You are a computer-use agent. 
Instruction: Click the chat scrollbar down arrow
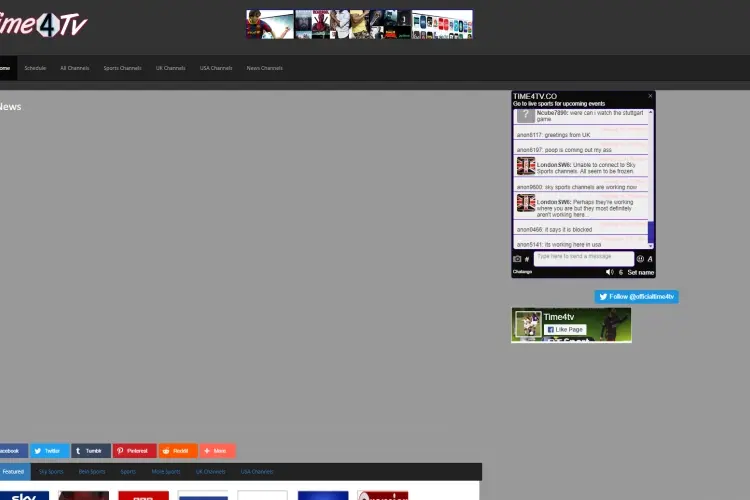coord(651,245)
